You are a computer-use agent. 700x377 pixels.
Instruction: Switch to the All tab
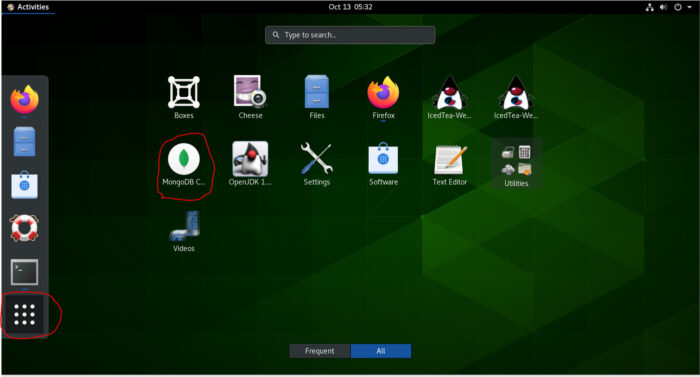[381, 351]
